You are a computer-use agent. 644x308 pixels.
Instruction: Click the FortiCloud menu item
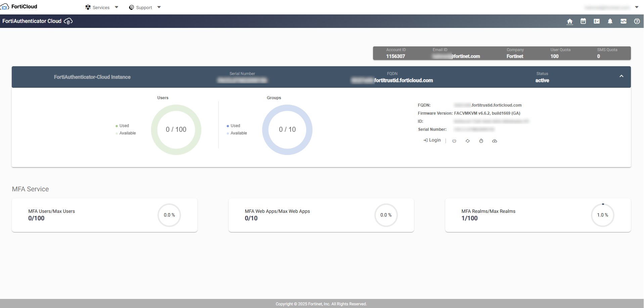24,6
